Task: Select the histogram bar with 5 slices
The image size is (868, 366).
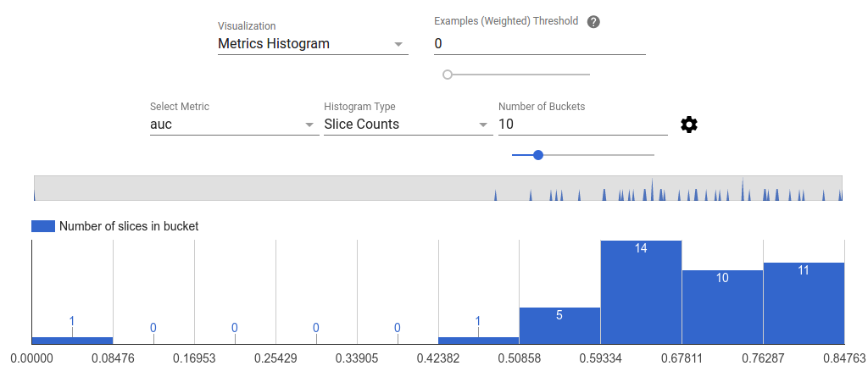Action: pos(559,325)
